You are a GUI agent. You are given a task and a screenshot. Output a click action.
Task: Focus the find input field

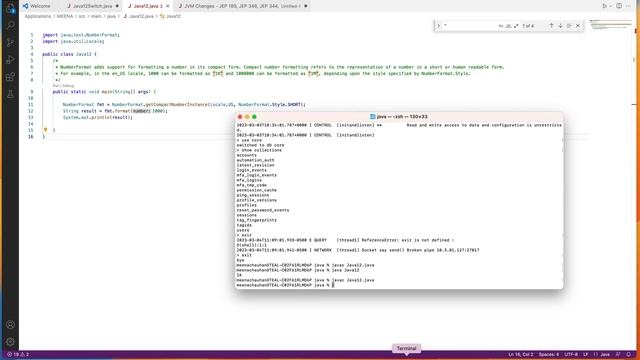tap(469, 26)
